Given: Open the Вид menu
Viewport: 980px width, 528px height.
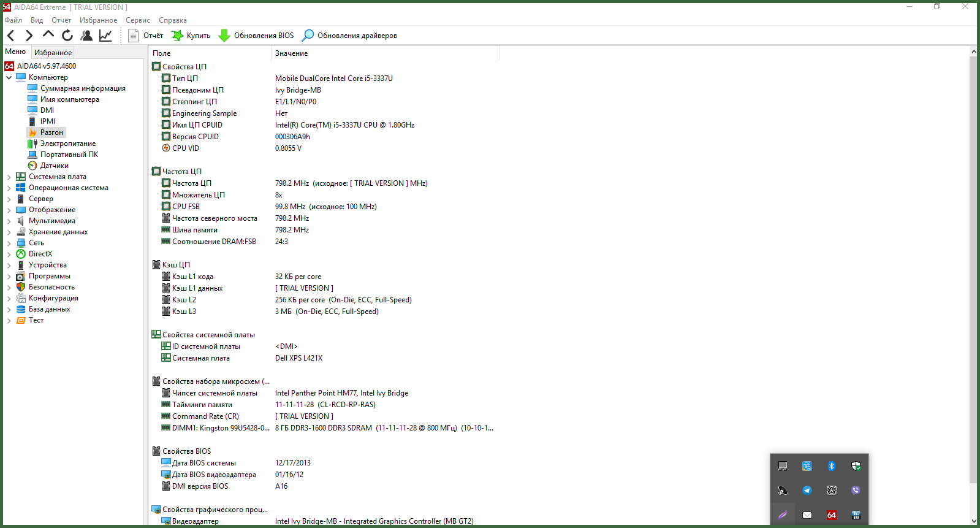Looking at the screenshot, I should click(x=37, y=20).
